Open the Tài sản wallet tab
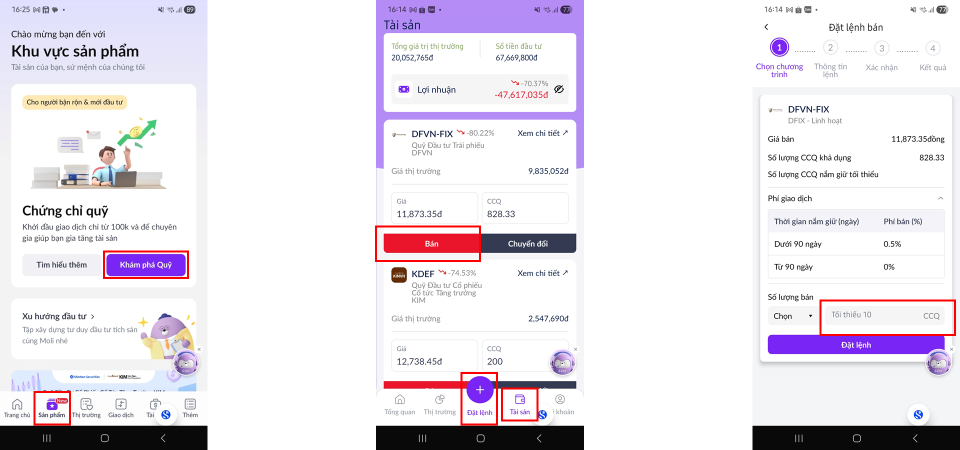Viewport: 960px width, 450px height. [520, 405]
